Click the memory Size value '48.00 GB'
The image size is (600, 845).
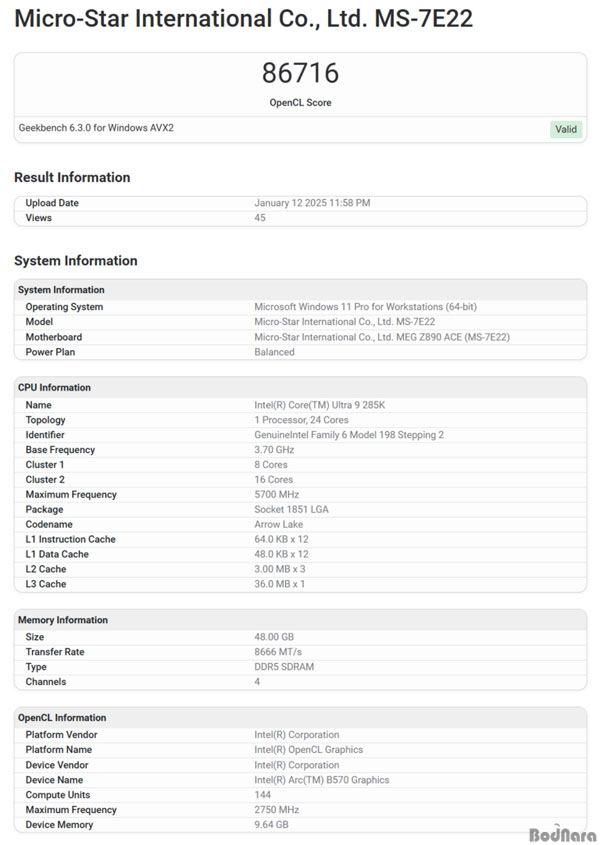274,636
